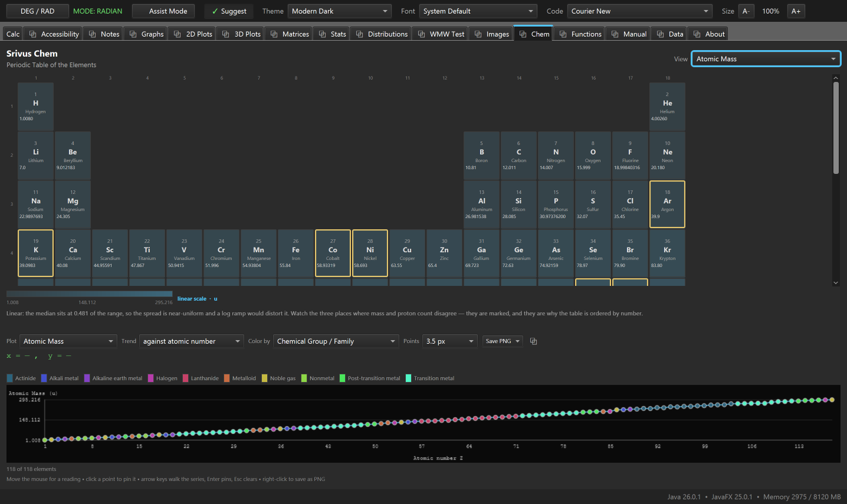Select the Krypton element cell
The width and height of the screenshot is (847, 504).
[667, 253]
